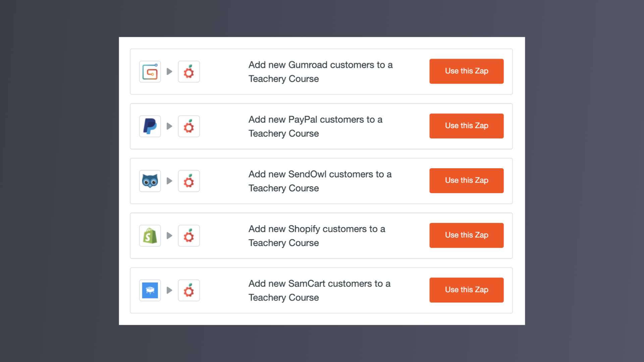This screenshot has width=644, height=362.
Task: Use this Zap for PayPal customers
Action: point(466,126)
